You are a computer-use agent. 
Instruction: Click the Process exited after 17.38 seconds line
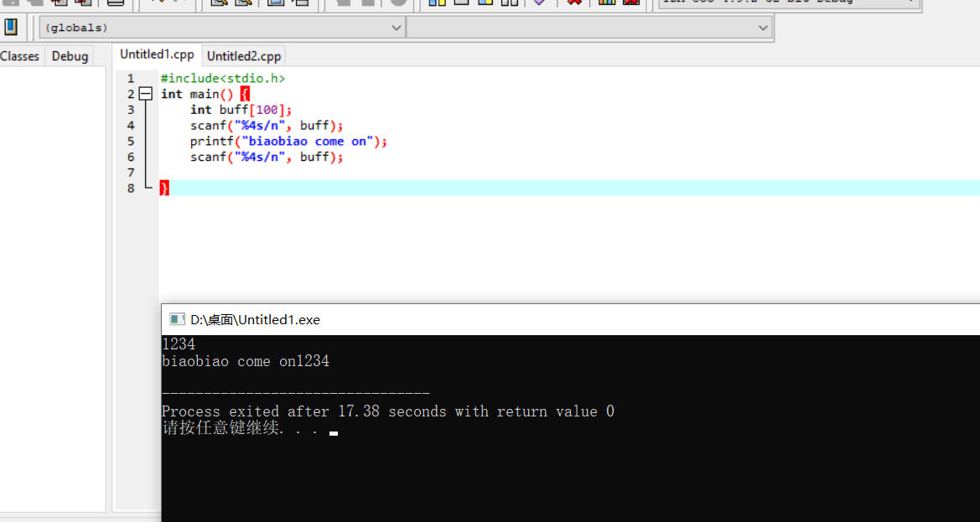(x=388, y=411)
